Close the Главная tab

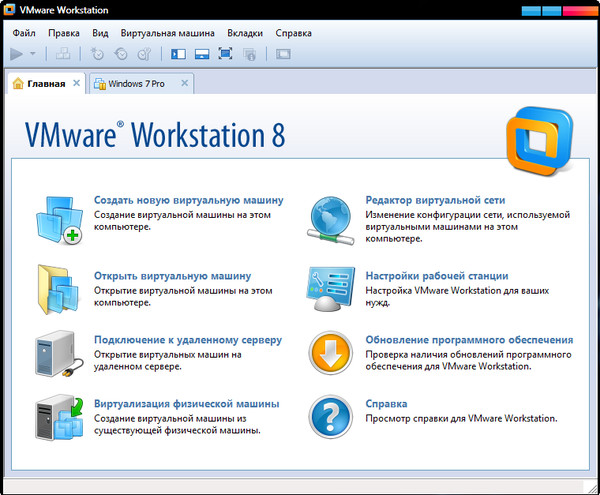77,83
